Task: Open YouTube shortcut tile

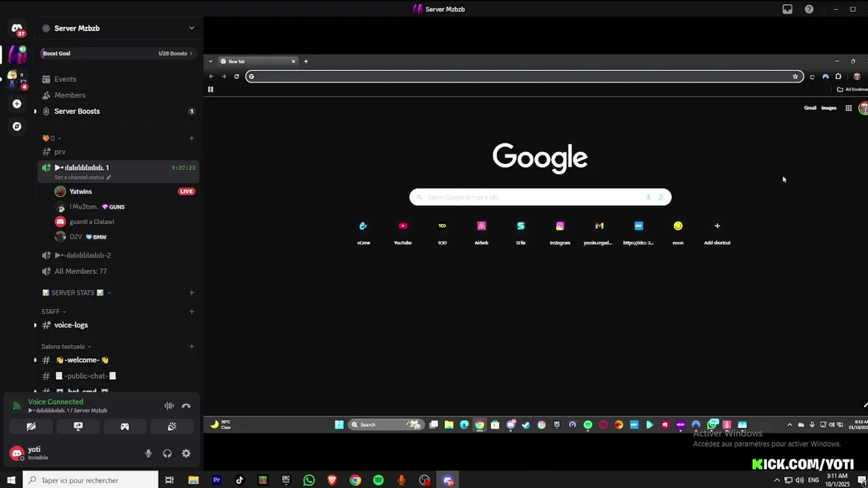Action: point(403,232)
